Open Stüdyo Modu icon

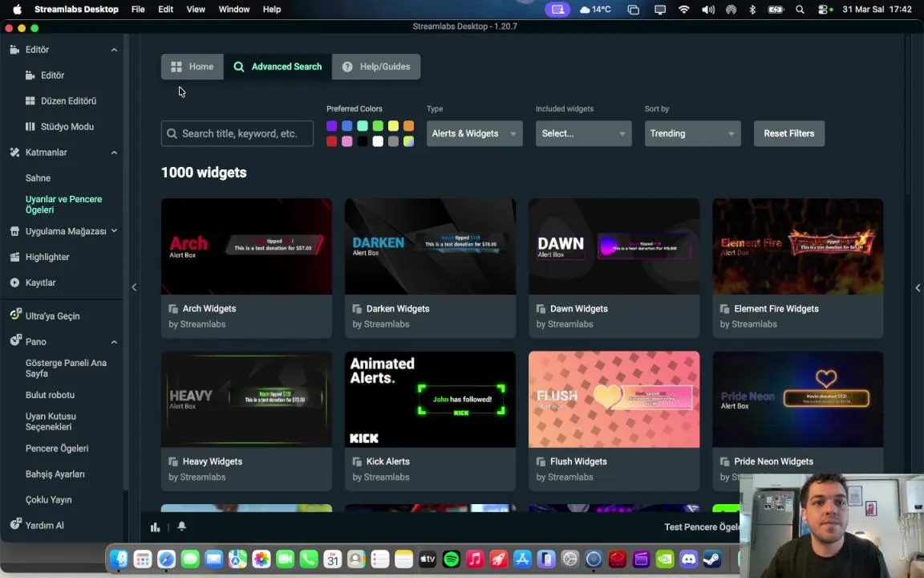click(x=30, y=126)
